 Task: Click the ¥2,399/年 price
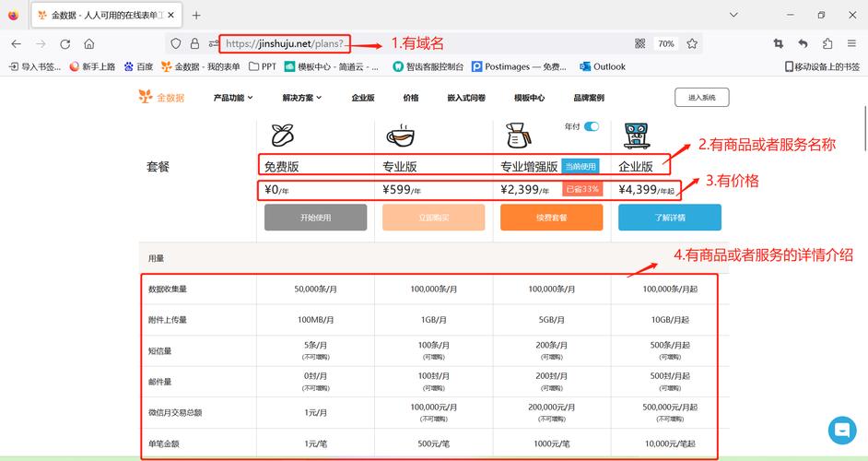click(x=525, y=190)
